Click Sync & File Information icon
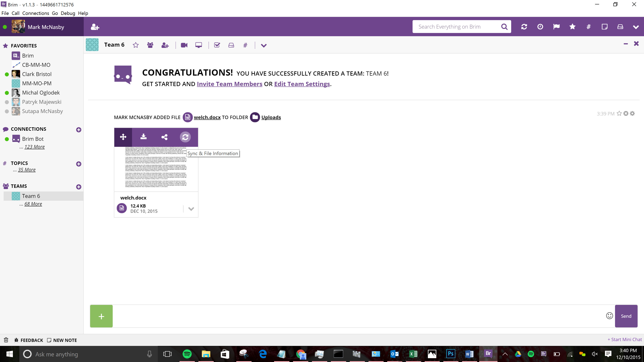The height and width of the screenshot is (362, 644). 185,137
